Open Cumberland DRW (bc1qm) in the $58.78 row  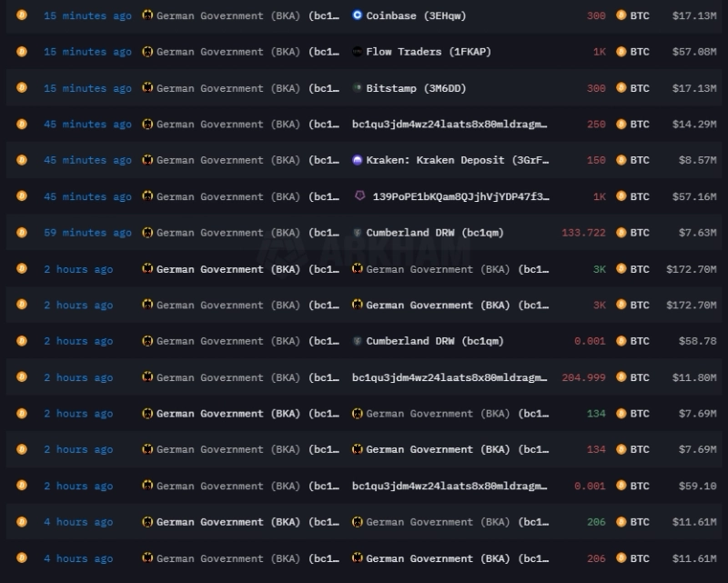point(434,341)
